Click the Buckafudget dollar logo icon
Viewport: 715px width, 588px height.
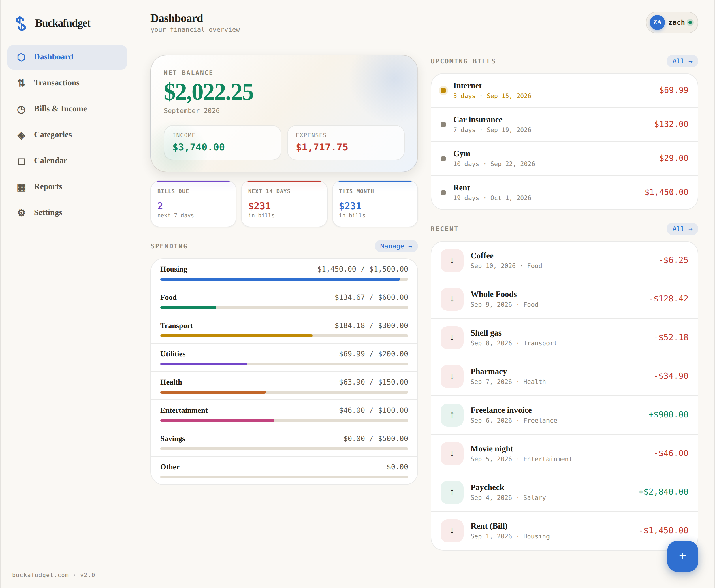[x=21, y=23]
